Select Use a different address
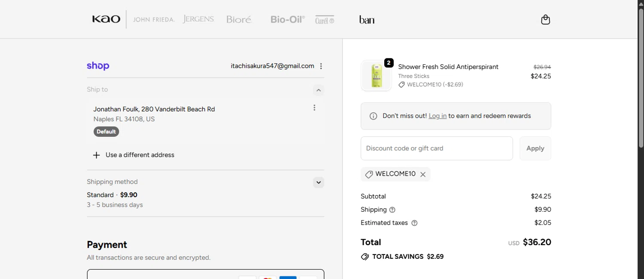 click(x=140, y=155)
